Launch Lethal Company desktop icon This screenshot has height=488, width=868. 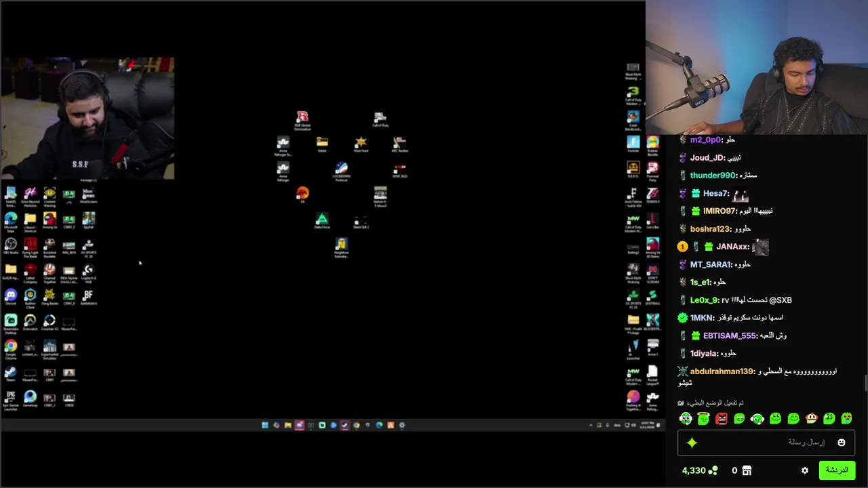pos(30,273)
